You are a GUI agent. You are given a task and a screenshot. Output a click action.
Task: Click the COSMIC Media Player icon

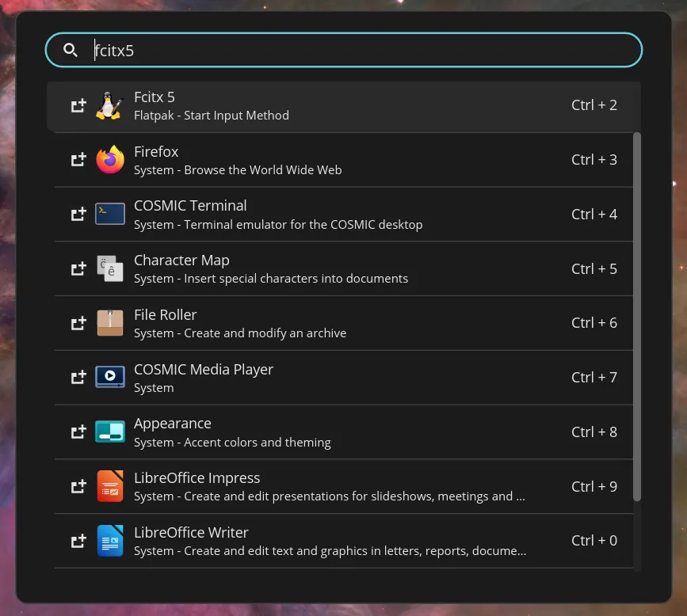[110, 377]
